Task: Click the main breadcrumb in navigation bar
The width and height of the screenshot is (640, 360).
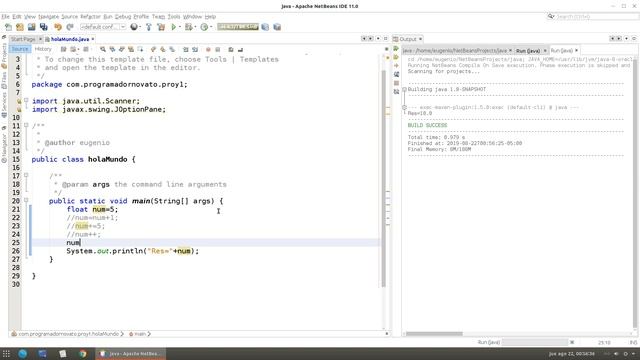Action: pos(140,334)
